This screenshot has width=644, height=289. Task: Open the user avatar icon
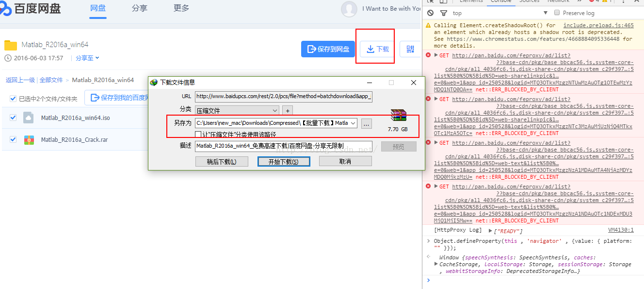click(x=349, y=9)
